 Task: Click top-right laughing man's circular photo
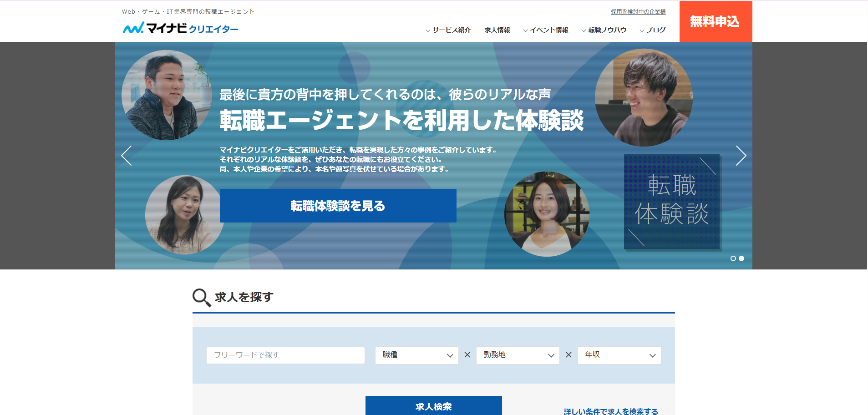[644, 97]
